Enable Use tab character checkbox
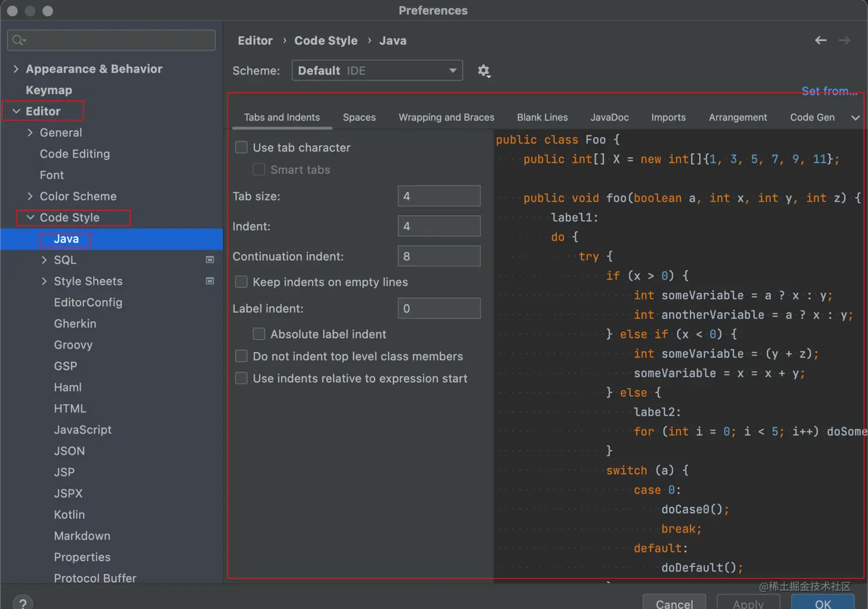 click(x=242, y=148)
